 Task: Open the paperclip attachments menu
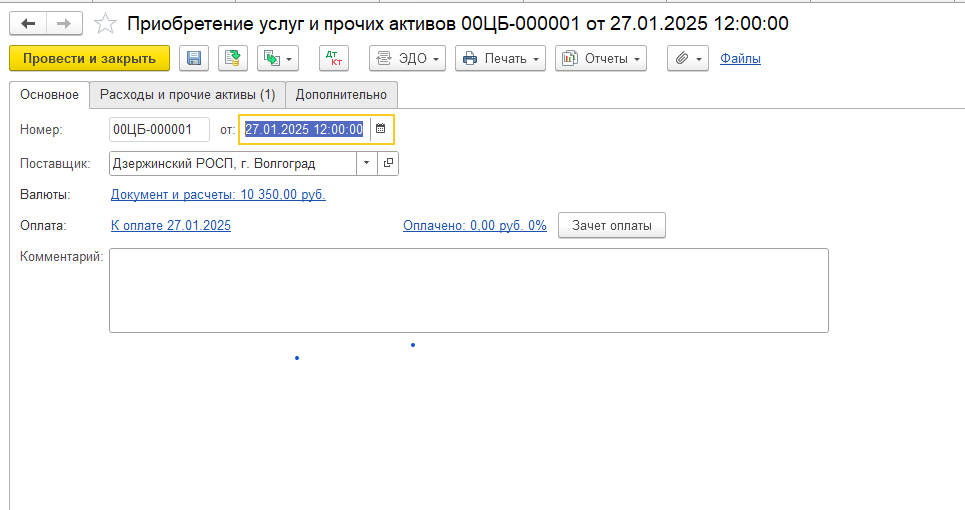coord(687,59)
